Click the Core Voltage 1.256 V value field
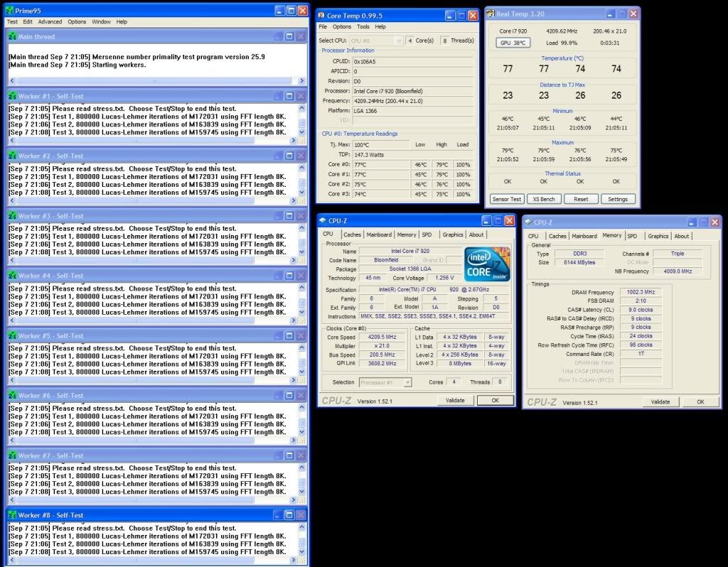The width and height of the screenshot is (728, 567). pos(444,278)
